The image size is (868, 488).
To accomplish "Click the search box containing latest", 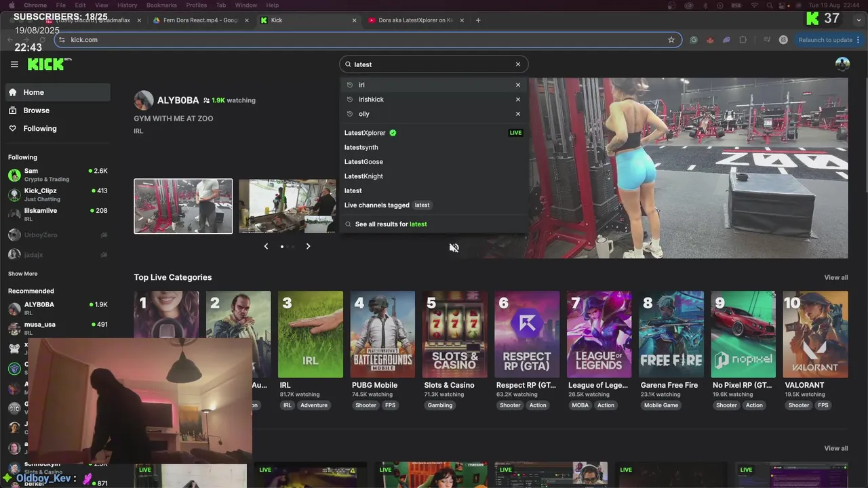I will pos(433,64).
